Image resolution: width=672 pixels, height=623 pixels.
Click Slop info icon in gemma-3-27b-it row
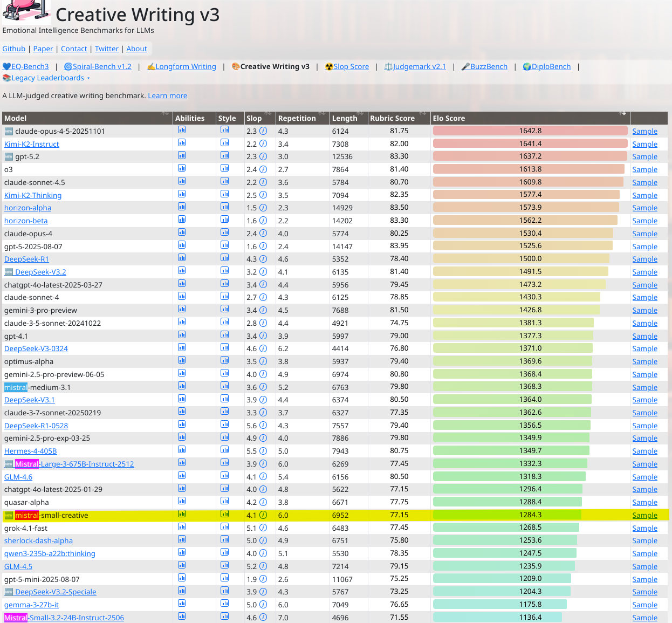[x=263, y=605]
